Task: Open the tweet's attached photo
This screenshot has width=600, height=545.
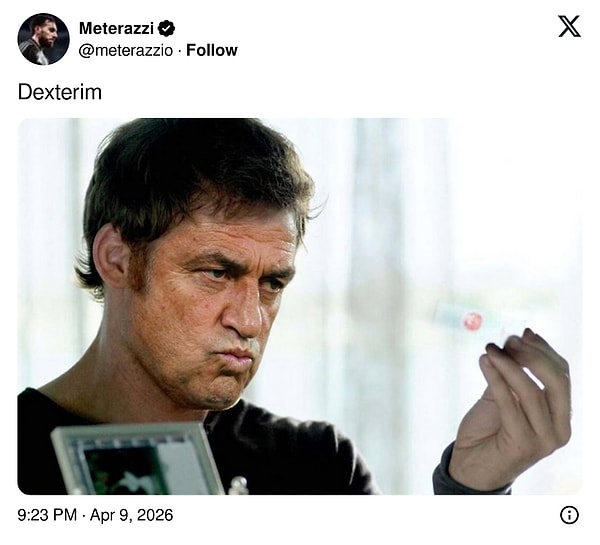Action: tap(300, 306)
